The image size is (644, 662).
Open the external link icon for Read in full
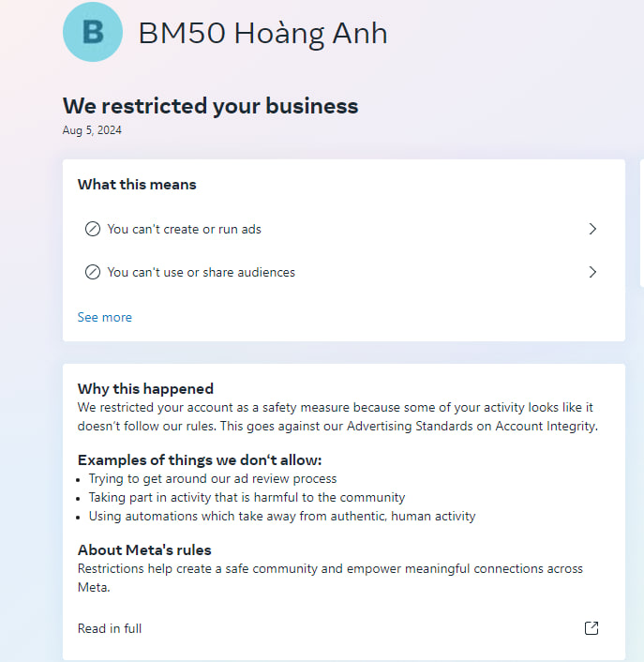click(592, 628)
